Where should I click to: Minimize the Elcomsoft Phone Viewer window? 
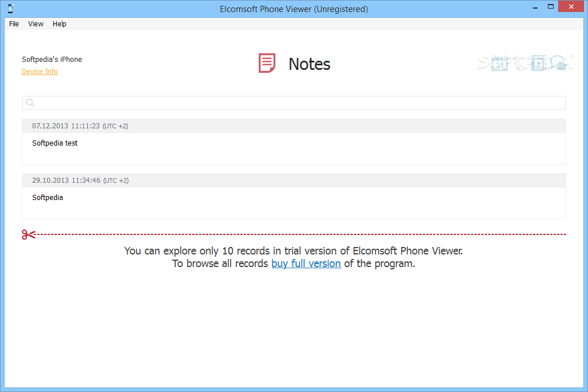click(x=535, y=7)
